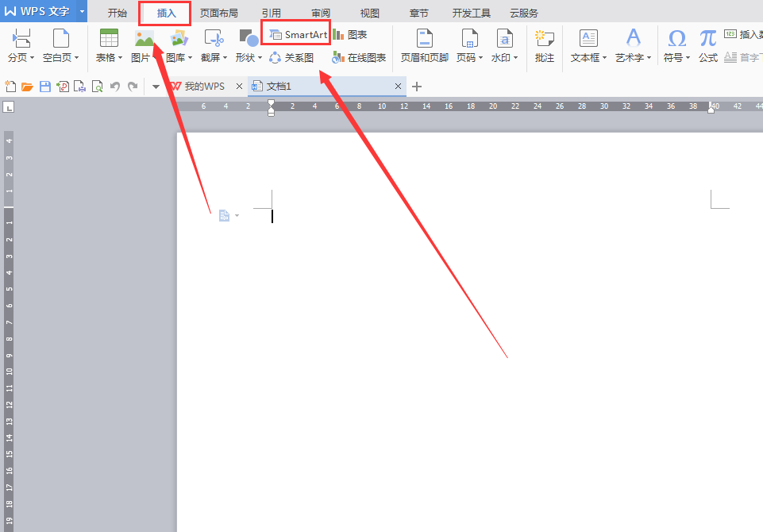Insert a relationship diagram (关系图)

(291, 58)
